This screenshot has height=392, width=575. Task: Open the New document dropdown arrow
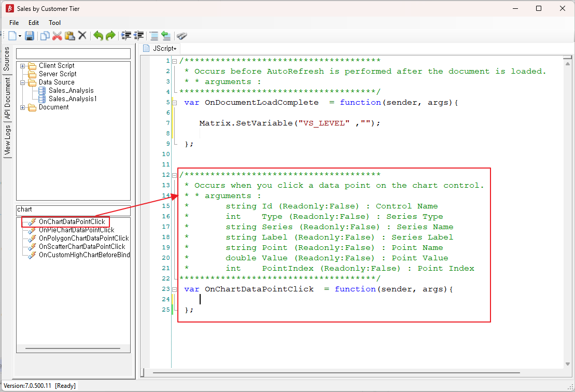click(x=20, y=36)
